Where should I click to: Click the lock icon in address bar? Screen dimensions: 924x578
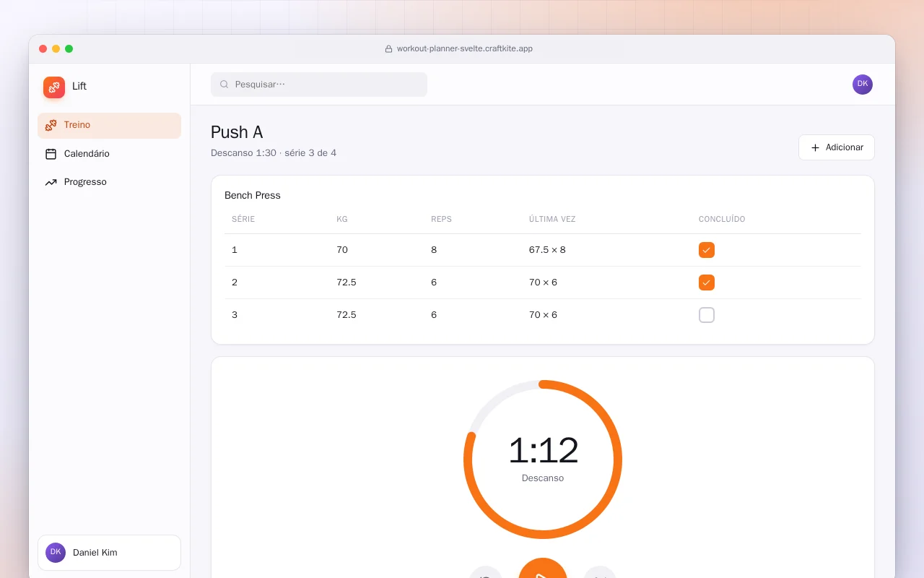(389, 49)
